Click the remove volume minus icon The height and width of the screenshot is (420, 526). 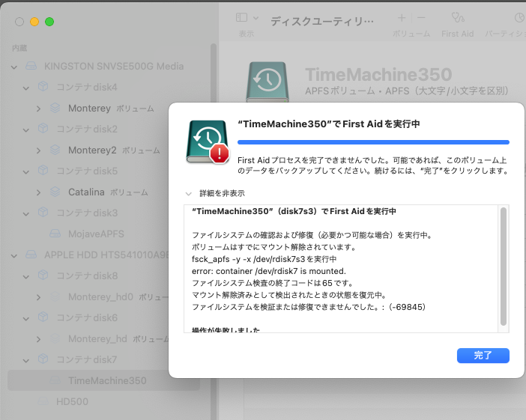coord(421,18)
